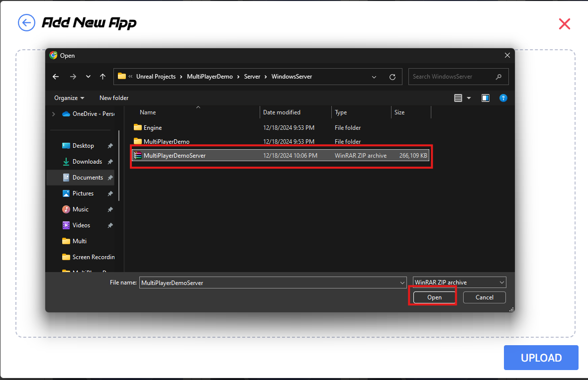Click New folder in the toolbar
This screenshot has height=380, width=588.
114,98
